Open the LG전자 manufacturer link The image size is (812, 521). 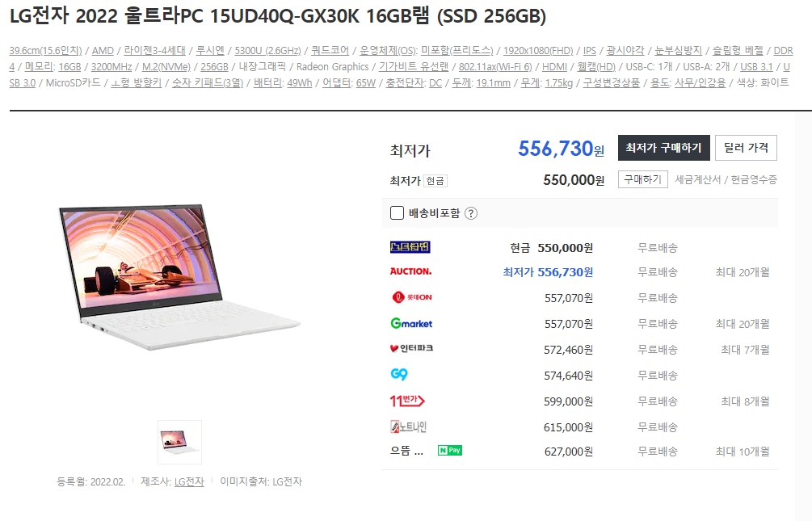189,481
